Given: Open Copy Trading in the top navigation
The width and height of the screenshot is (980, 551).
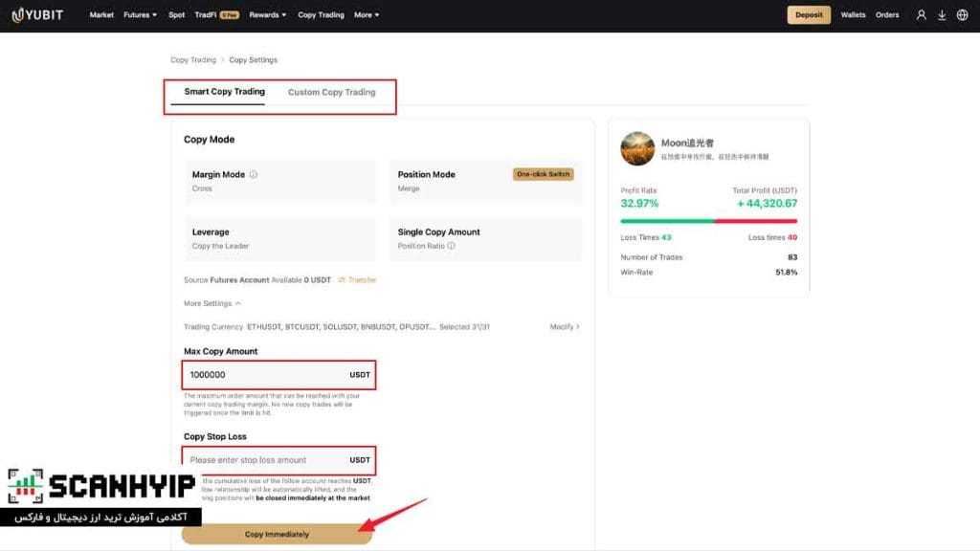Looking at the screenshot, I should 321,15.
